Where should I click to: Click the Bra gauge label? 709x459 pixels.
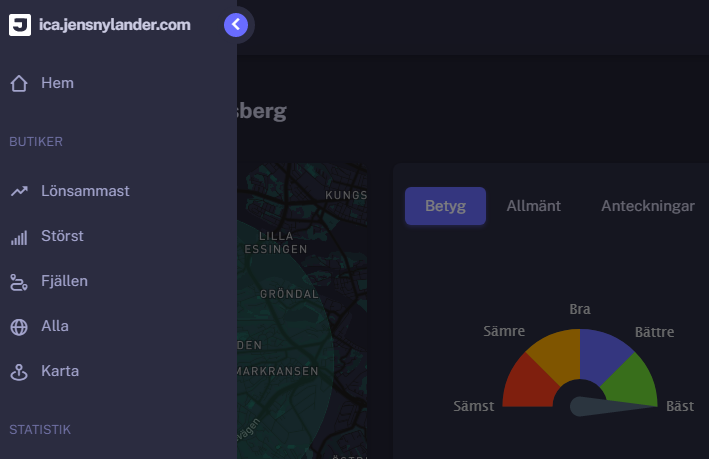coord(580,309)
